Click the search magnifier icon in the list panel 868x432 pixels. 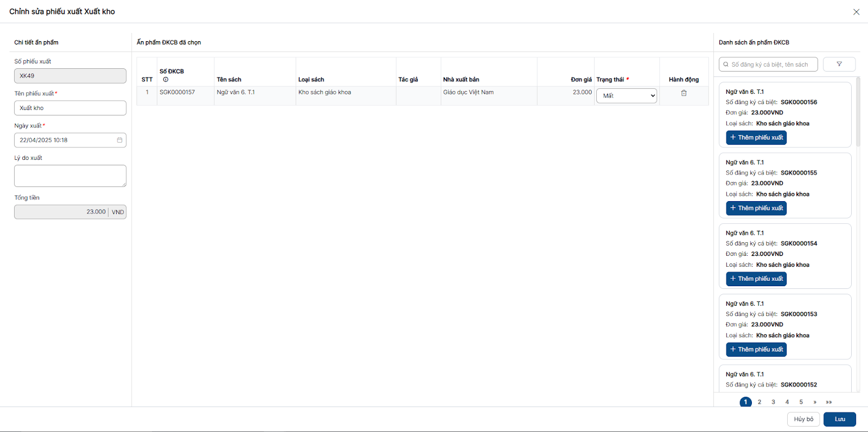(726, 65)
